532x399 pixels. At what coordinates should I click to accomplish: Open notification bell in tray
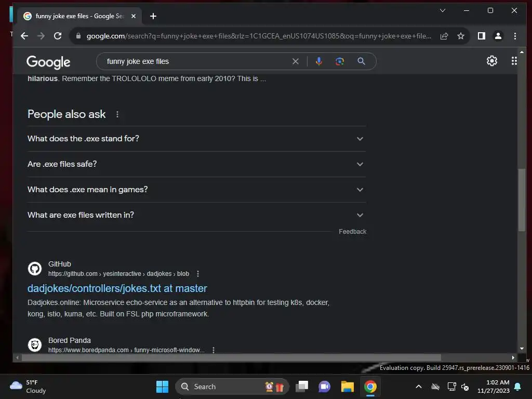518,387
